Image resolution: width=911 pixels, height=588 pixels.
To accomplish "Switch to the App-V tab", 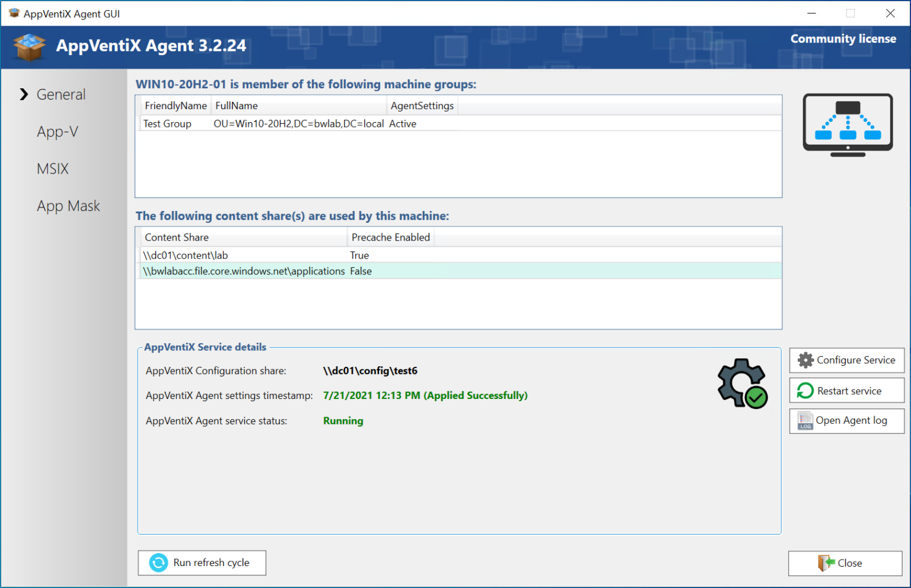I will pyautogui.click(x=57, y=132).
